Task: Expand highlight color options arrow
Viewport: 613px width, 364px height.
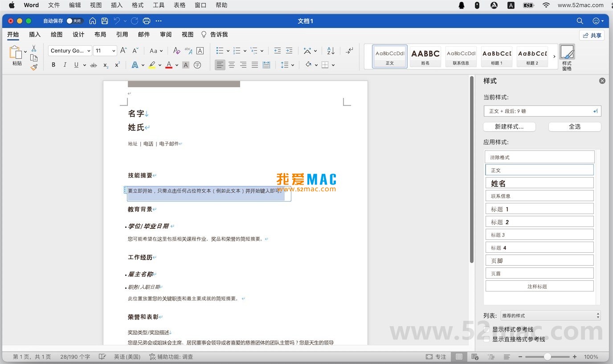Action: click(x=159, y=65)
